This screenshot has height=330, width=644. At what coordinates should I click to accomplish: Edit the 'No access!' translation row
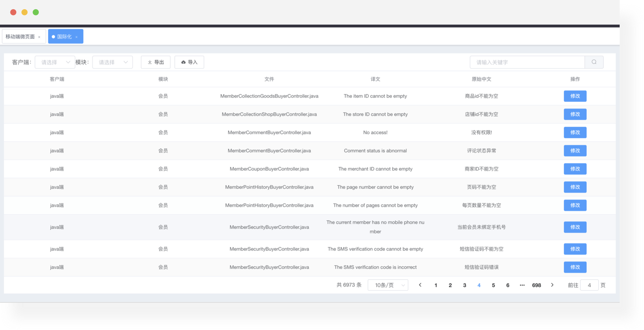point(575,132)
